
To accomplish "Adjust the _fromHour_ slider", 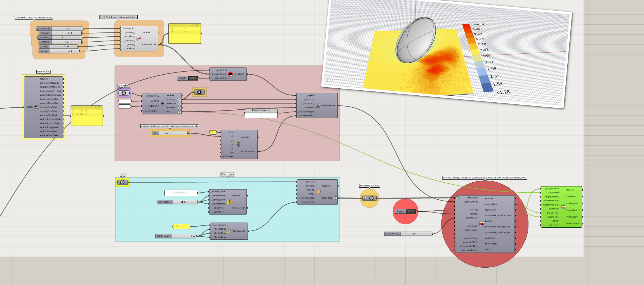I will [x=60, y=37].
